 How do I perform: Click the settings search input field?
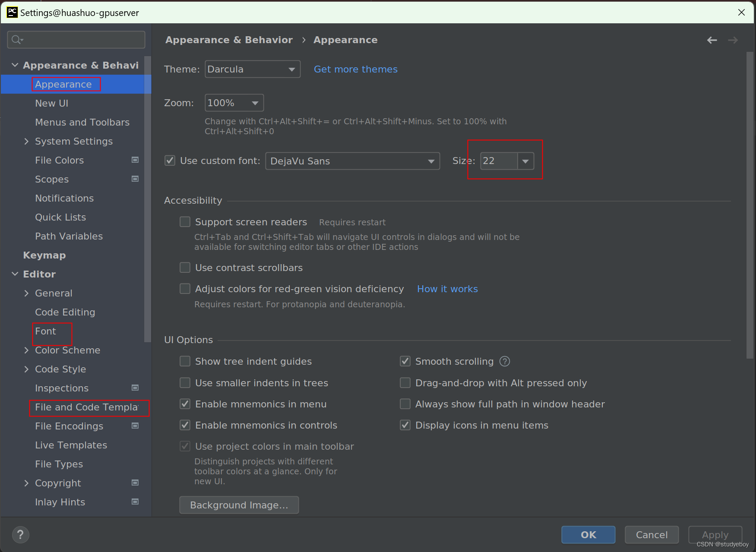tap(76, 40)
